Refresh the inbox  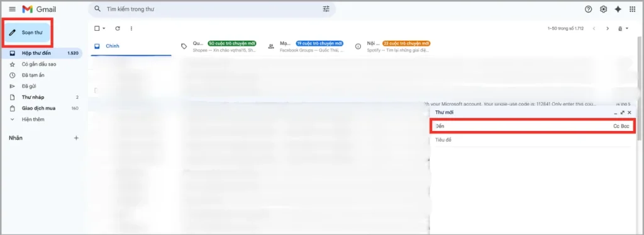tap(118, 28)
